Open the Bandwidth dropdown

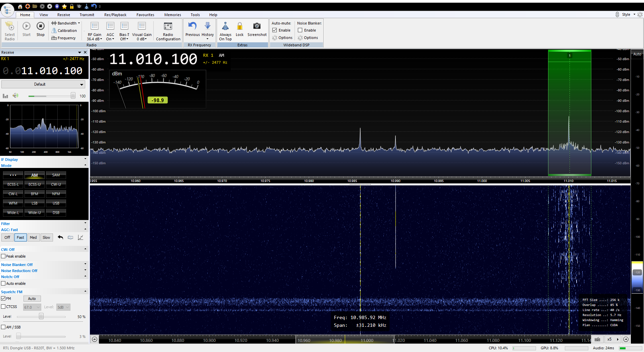coord(65,23)
